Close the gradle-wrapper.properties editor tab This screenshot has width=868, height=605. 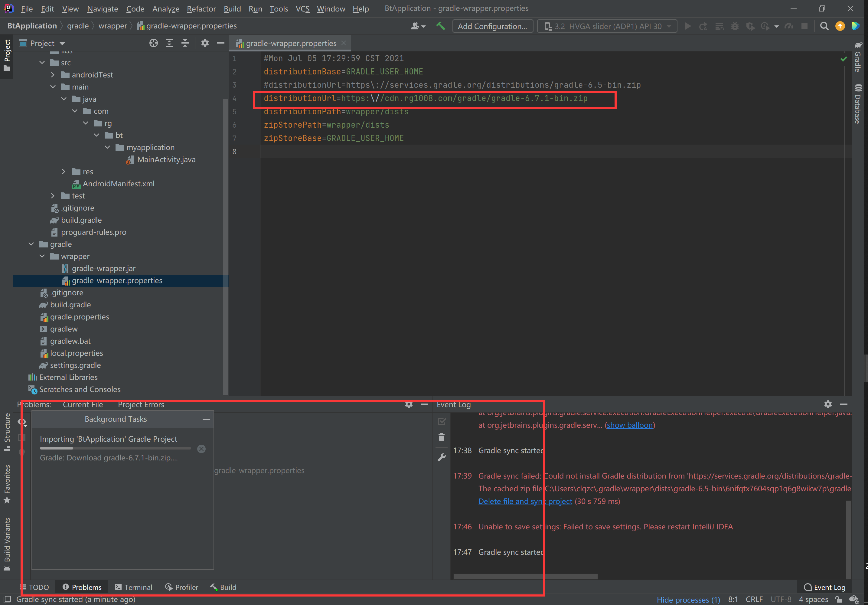tap(344, 43)
